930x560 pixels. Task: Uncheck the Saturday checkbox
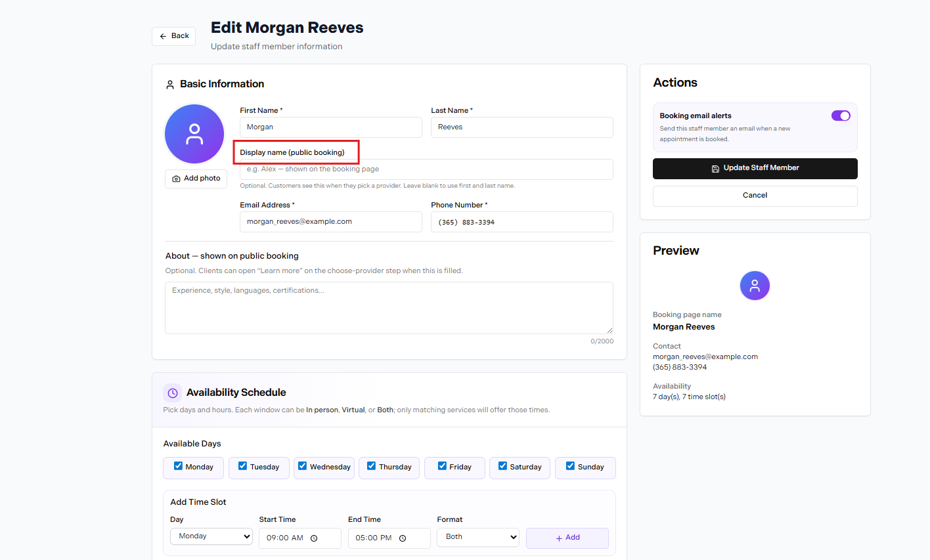(x=503, y=466)
